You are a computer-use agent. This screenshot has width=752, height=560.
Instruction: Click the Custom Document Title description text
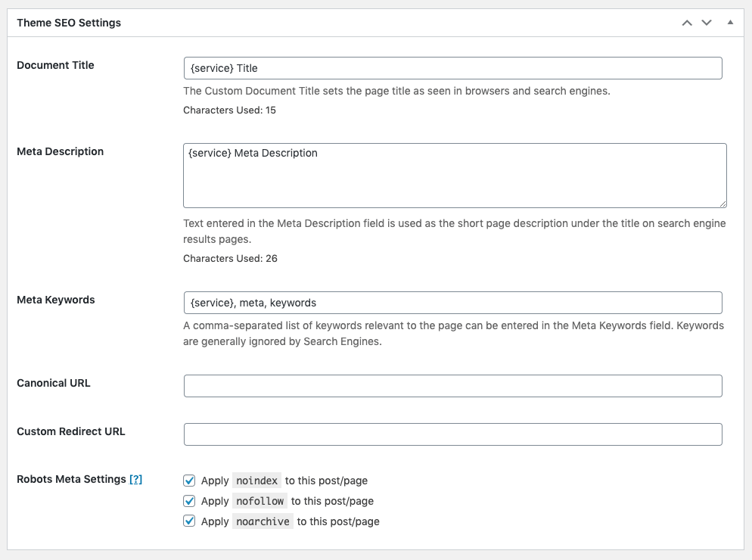(396, 91)
